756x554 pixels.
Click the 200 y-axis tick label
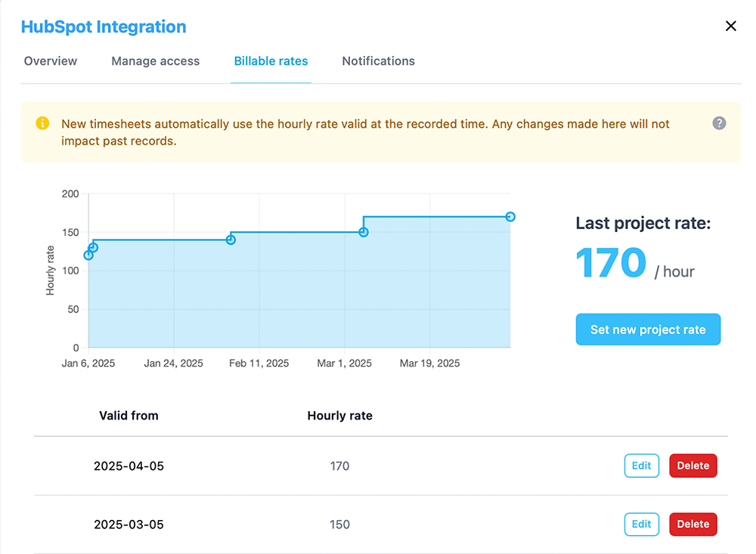pyautogui.click(x=70, y=193)
